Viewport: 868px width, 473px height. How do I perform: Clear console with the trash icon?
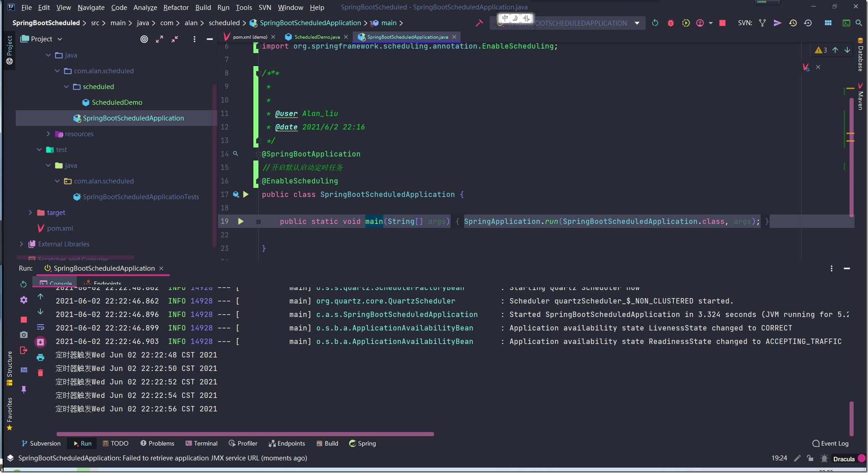click(x=40, y=373)
